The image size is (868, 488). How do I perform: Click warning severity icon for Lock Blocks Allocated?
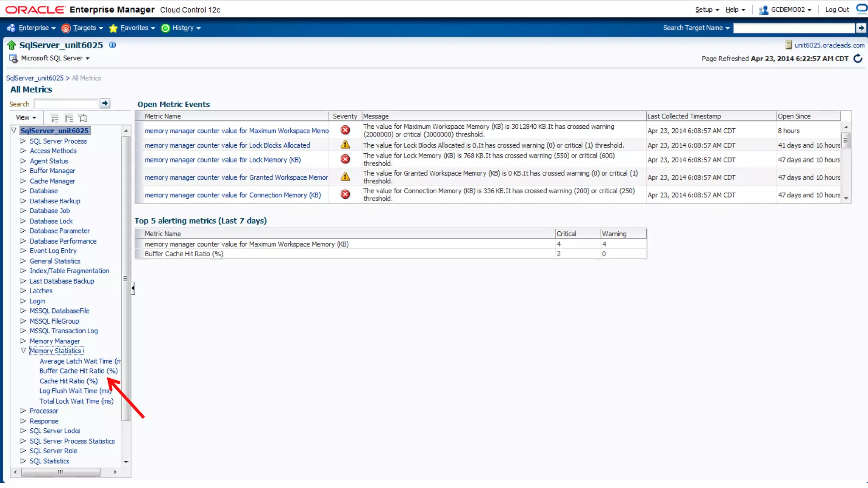[x=345, y=145]
